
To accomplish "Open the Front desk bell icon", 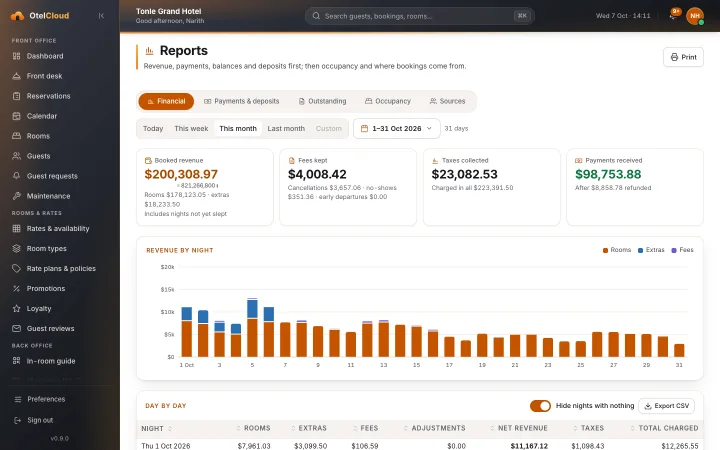I will [17, 76].
